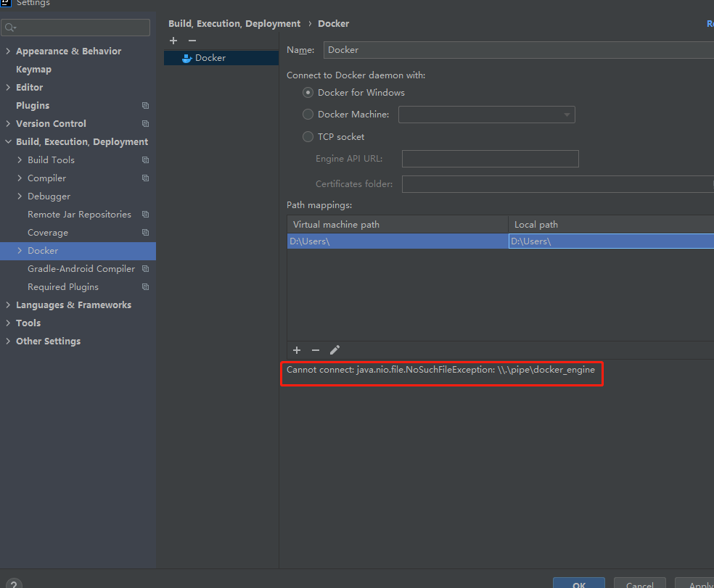This screenshot has width=714, height=588.
Task: Open help with the question mark icon
Action: [x=13, y=582]
